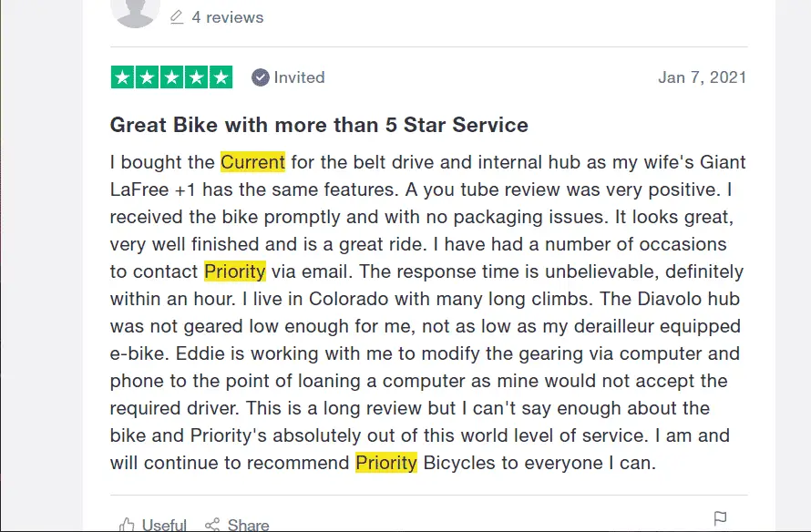Click the pencil icon beside review count
Image resolution: width=811 pixels, height=532 pixels.
(x=177, y=17)
